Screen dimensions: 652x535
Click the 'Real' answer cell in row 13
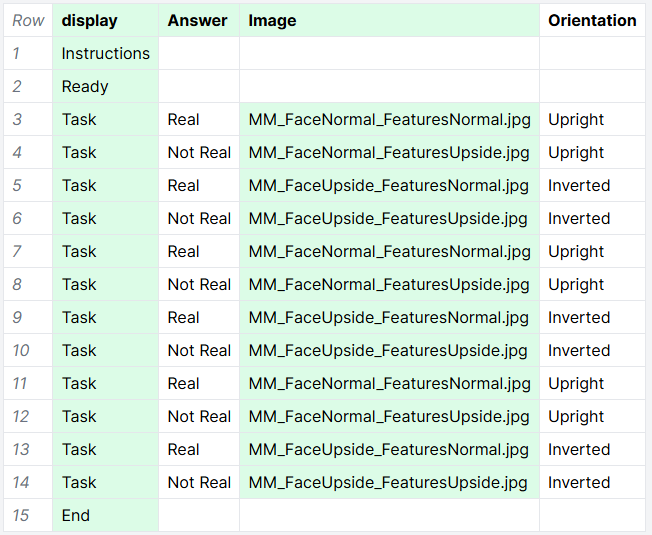199,449
